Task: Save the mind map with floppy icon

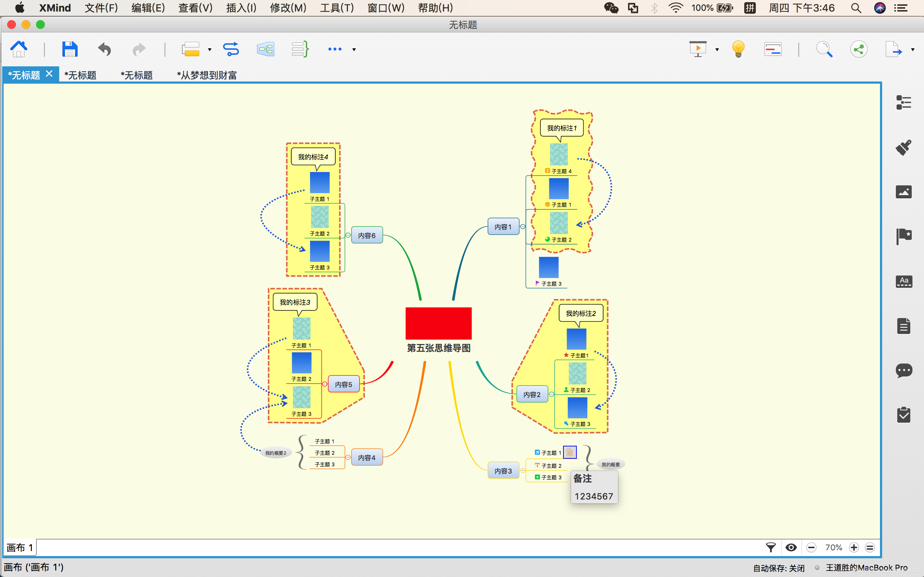Action: click(70, 49)
